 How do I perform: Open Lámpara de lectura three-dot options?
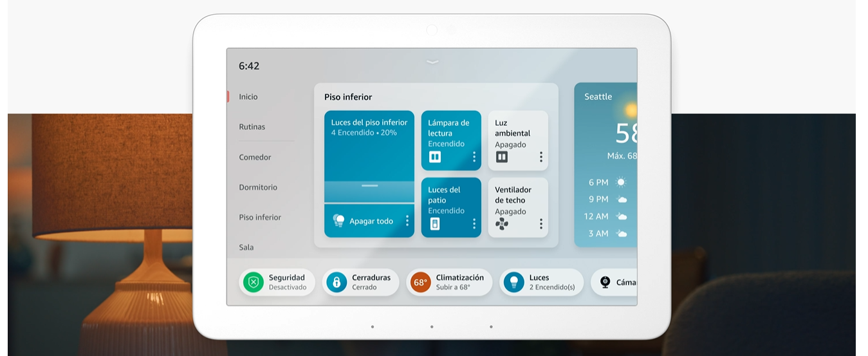474,157
